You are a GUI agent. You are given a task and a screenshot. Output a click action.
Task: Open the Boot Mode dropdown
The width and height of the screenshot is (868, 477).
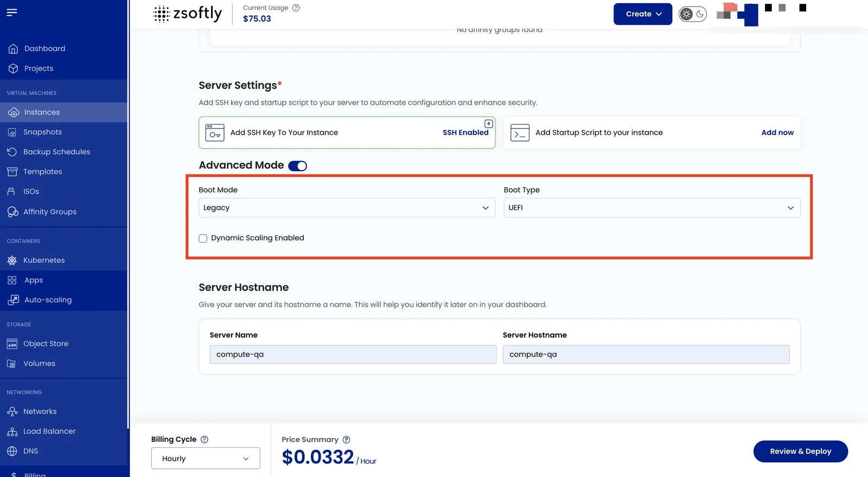coord(347,208)
